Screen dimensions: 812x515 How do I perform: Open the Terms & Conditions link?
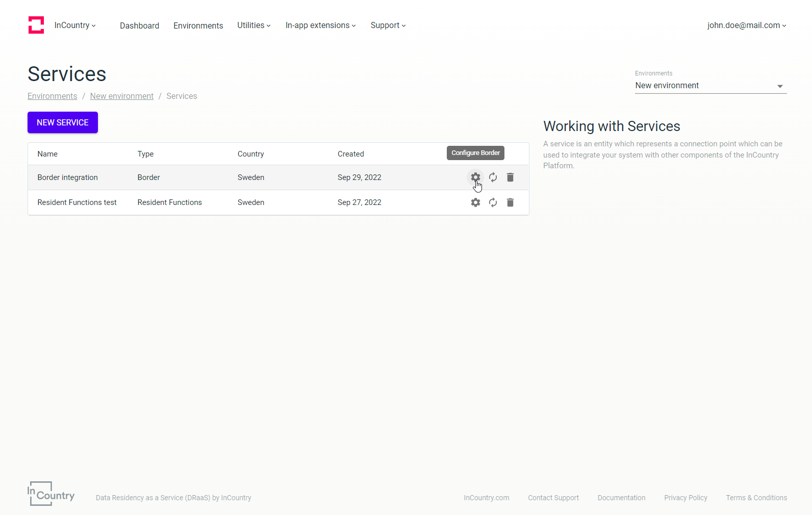click(x=756, y=498)
